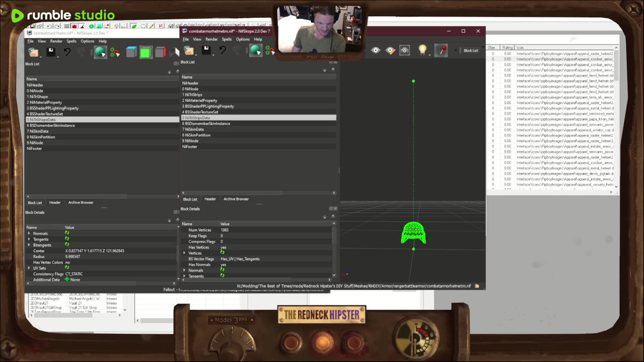The image size is (644, 362).
Task: Toggle green sphere select tool in left window
Action: pos(100,52)
